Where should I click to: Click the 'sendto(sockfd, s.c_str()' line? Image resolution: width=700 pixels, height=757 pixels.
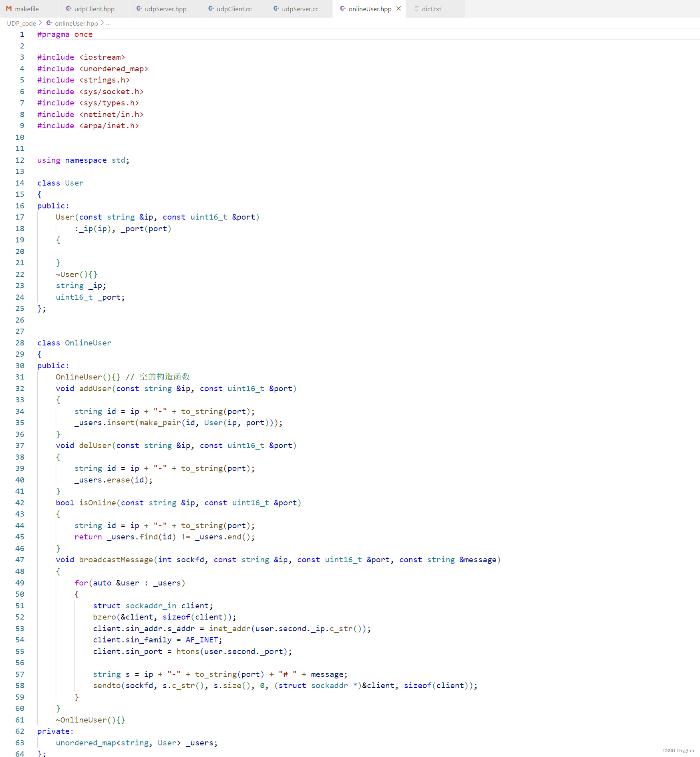coord(285,686)
